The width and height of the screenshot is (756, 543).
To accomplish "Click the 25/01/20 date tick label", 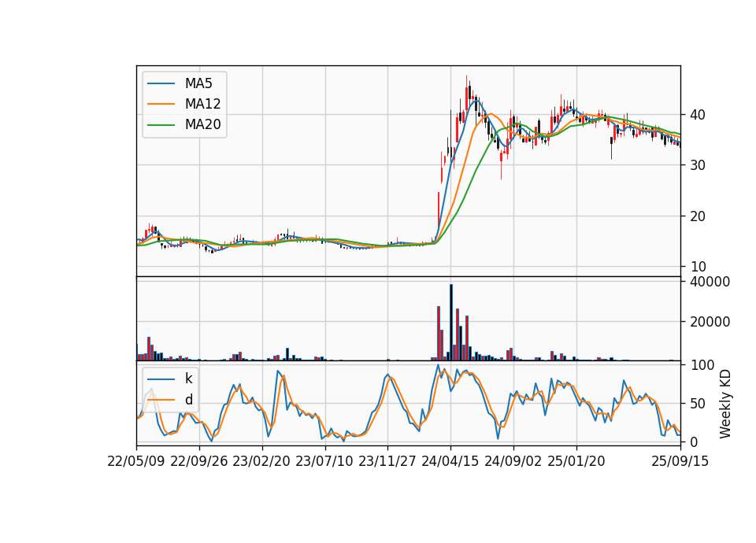I will point(576,461).
